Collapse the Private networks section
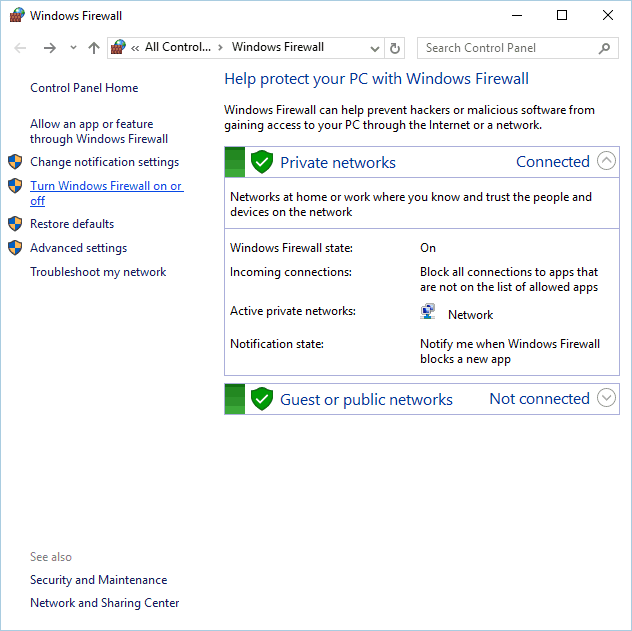632x631 pixels. 607,161
